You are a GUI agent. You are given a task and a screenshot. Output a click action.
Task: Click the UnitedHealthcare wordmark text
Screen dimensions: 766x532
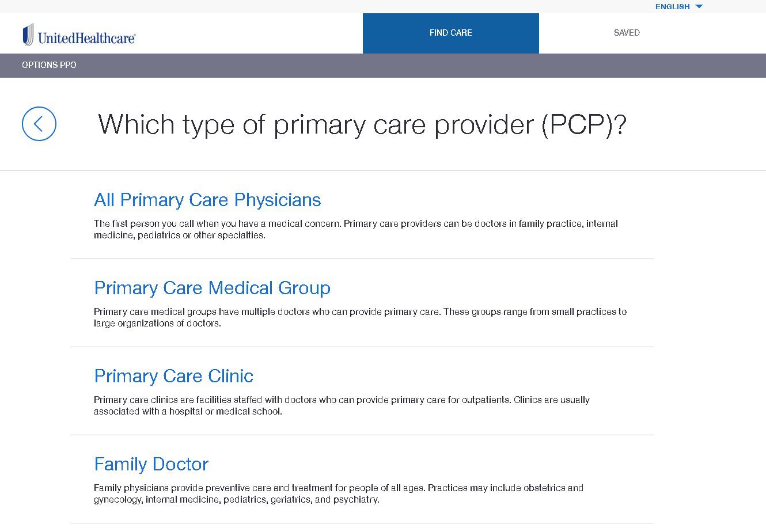[x=87, y=38]
